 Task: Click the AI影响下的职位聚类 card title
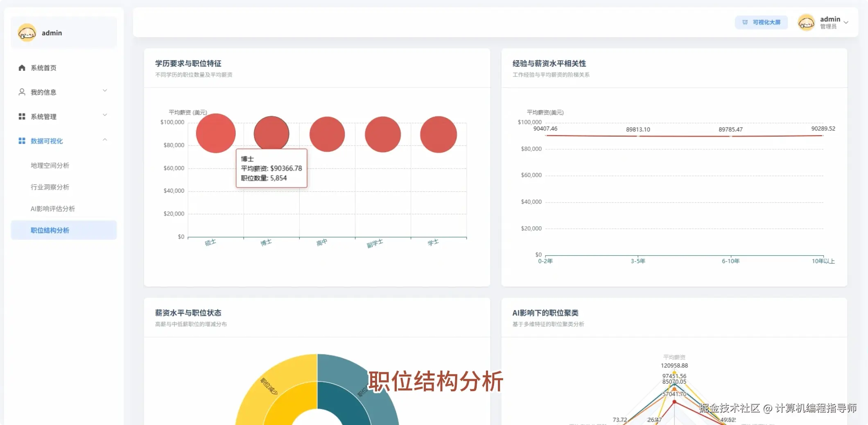[x=545, y=313]
